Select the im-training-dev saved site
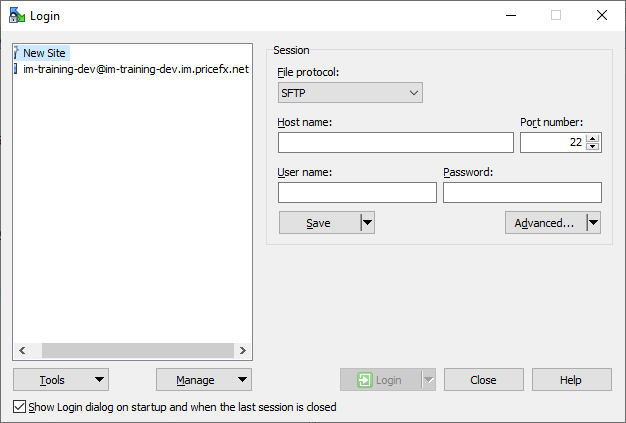This screenshot has height=423, width=626. tap(135, 69)
